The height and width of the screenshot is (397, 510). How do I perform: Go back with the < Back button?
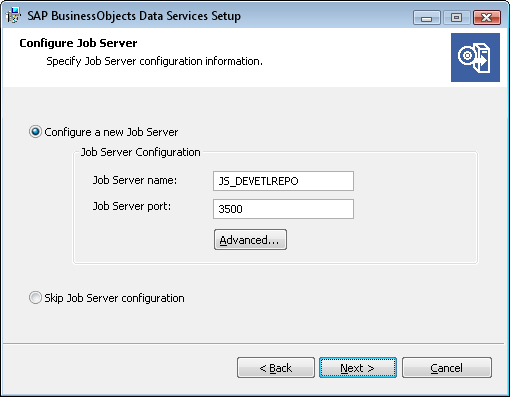(276, 368)
